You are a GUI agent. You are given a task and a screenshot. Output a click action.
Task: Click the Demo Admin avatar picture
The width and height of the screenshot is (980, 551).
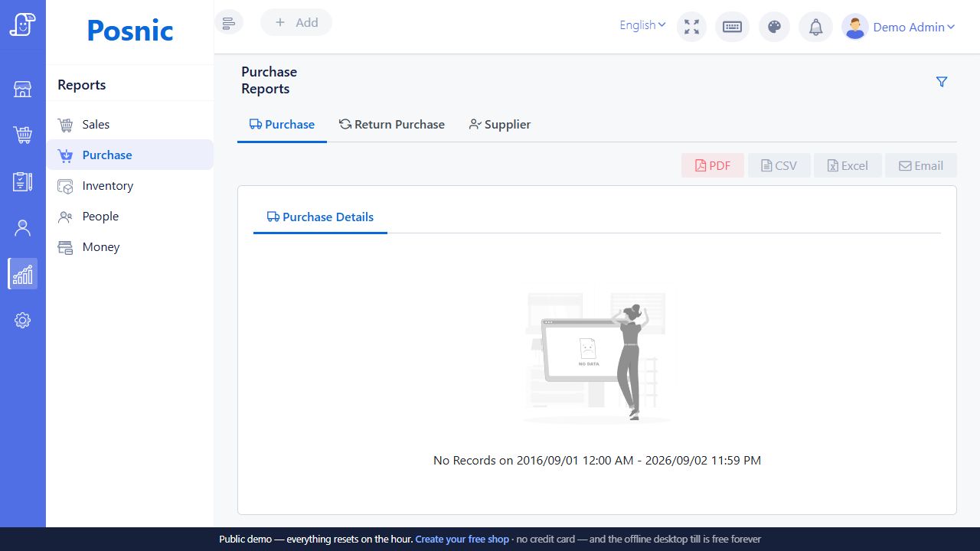tap(855, 27)
